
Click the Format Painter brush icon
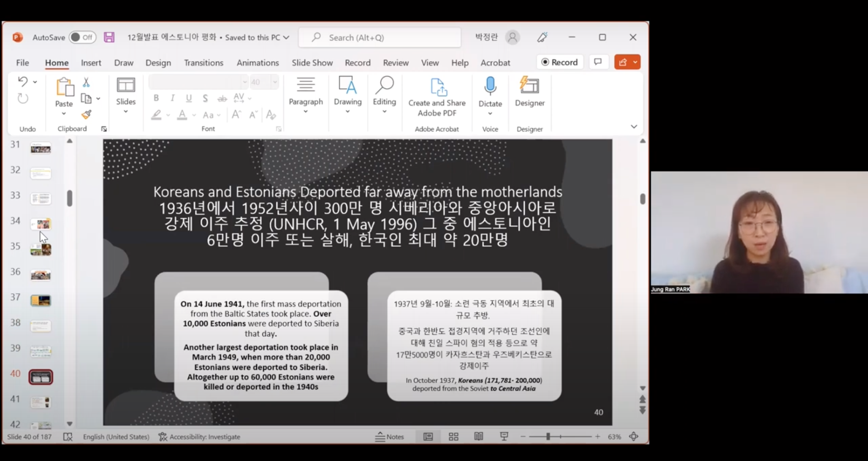click(x=86, y=115)
